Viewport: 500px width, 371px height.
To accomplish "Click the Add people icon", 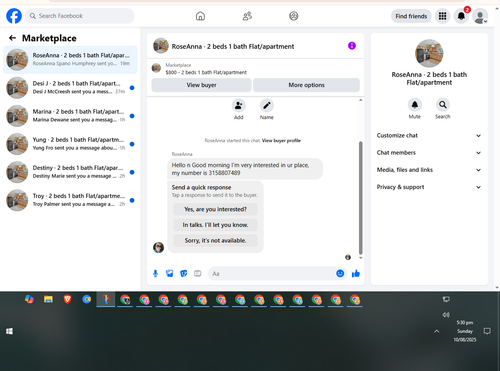I will pyautogui.click(x=239, y=106).
